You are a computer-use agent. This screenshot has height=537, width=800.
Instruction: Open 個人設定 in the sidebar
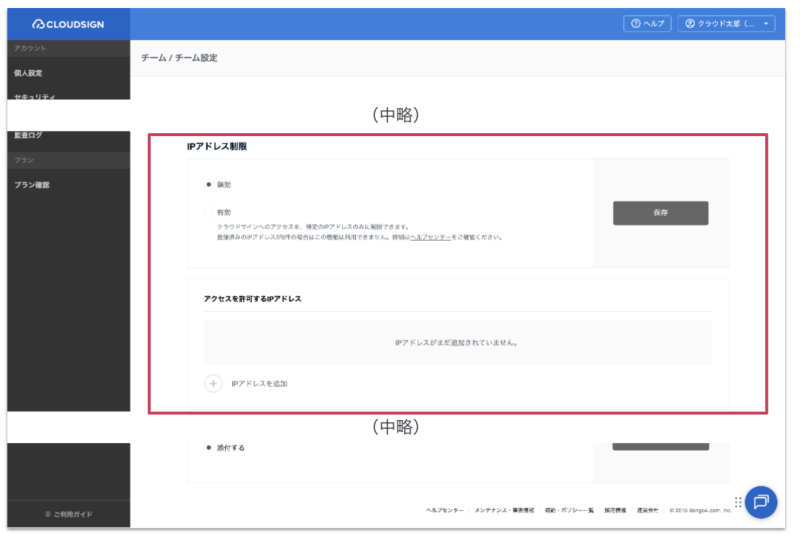29,73
